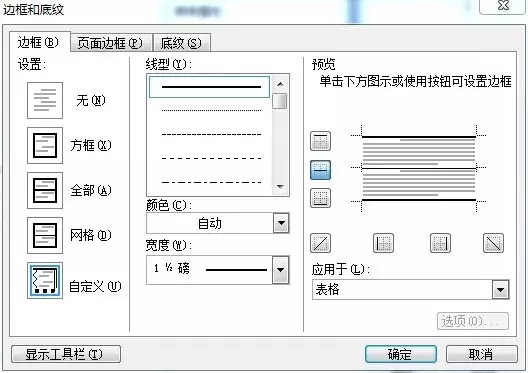This screenshot has height=373, width=528.
Task: Select the 无 (None) border setting icon
Action: click(x=45, y=100)
